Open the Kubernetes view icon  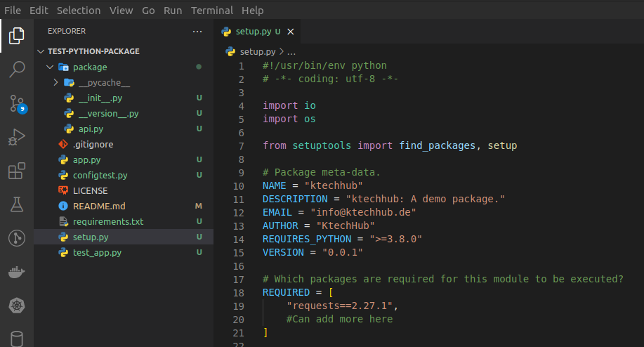17,306
